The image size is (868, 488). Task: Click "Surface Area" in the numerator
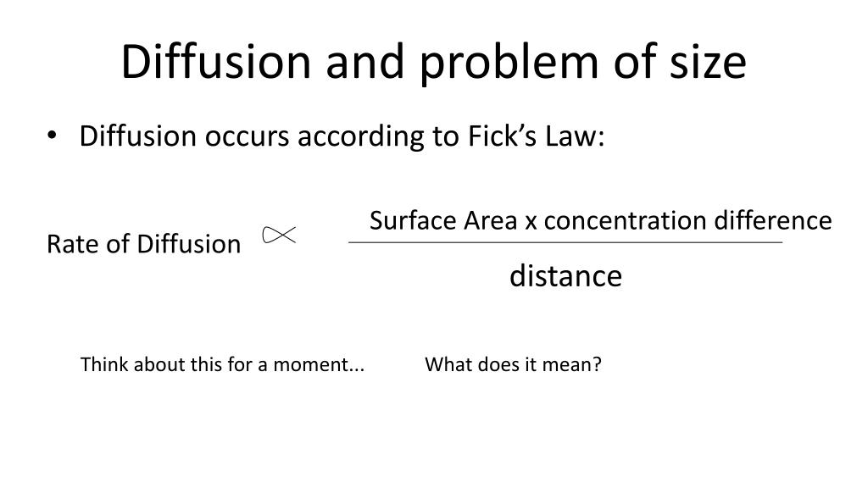443,221
